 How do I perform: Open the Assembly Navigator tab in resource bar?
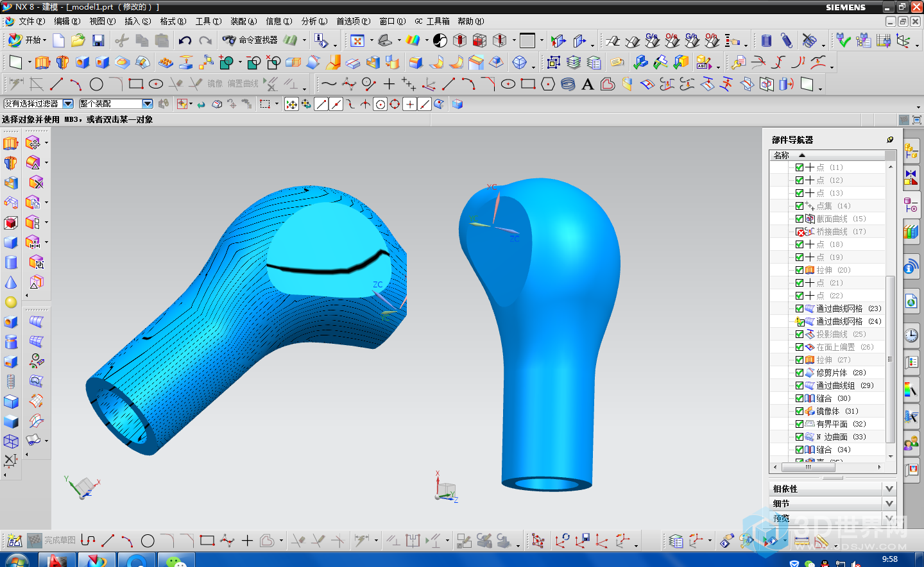[x=911, y=151]
